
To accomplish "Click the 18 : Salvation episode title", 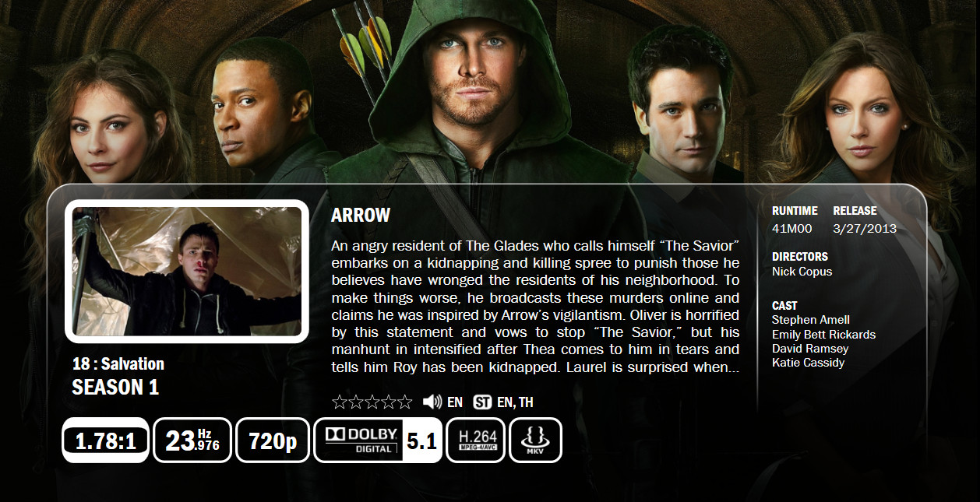I will [118, 364].
